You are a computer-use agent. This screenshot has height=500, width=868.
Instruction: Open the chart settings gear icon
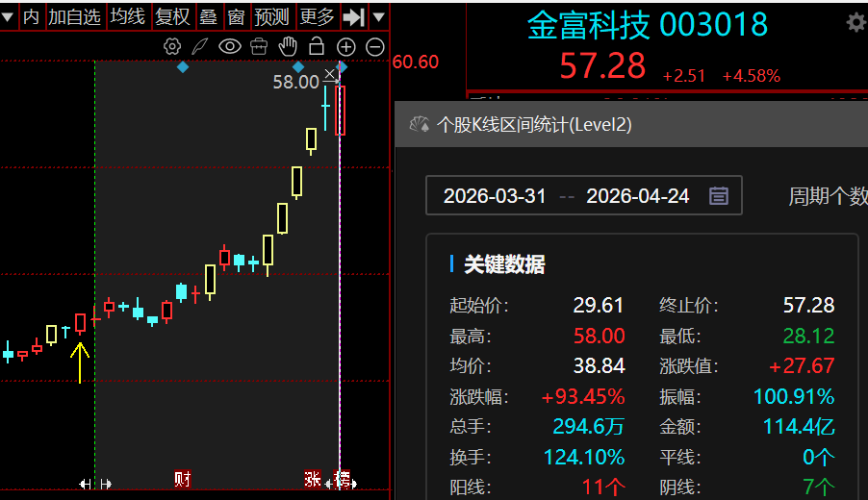pos(172,46)
